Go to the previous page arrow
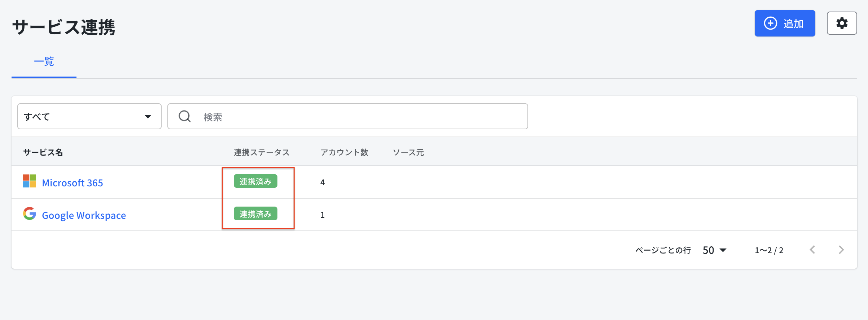 coord(812,250)
